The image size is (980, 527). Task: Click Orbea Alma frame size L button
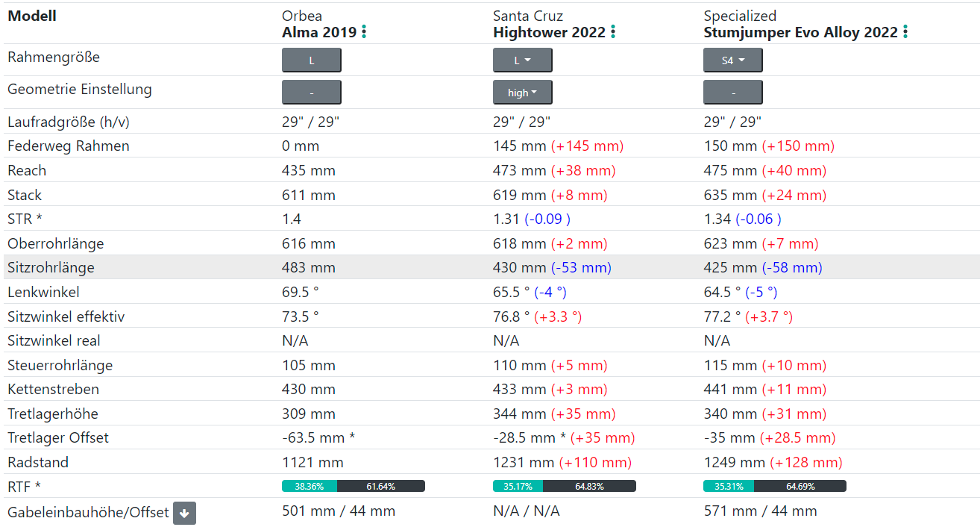pos(311,60)
